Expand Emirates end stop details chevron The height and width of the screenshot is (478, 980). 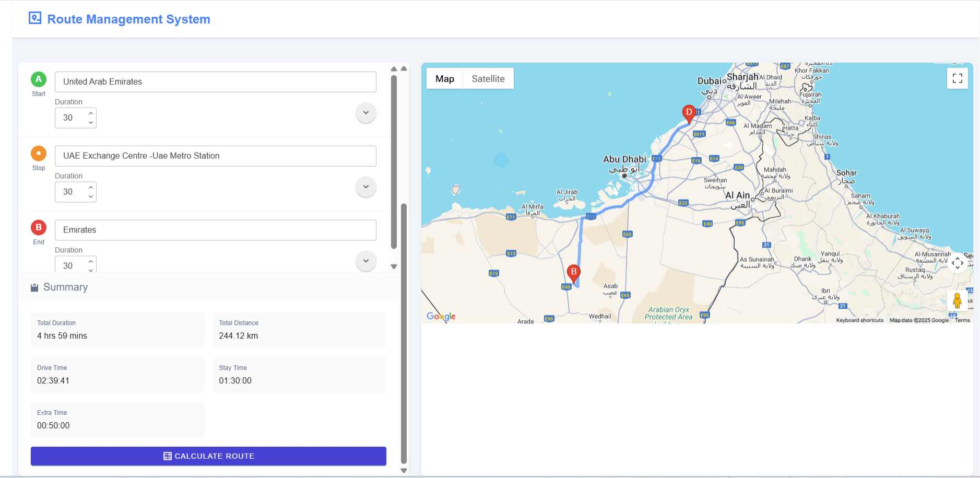366,261
